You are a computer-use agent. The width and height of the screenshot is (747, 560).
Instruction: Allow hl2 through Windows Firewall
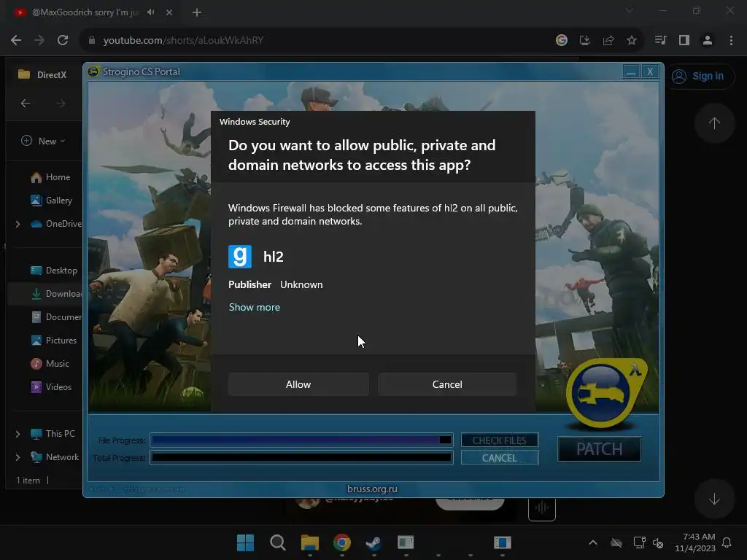point(298,384)
